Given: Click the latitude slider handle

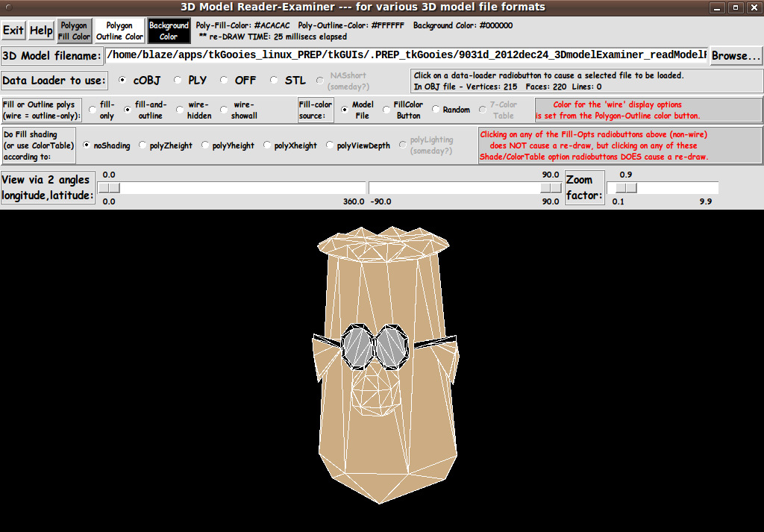Looking at the screenshot, I should (551, 187).
